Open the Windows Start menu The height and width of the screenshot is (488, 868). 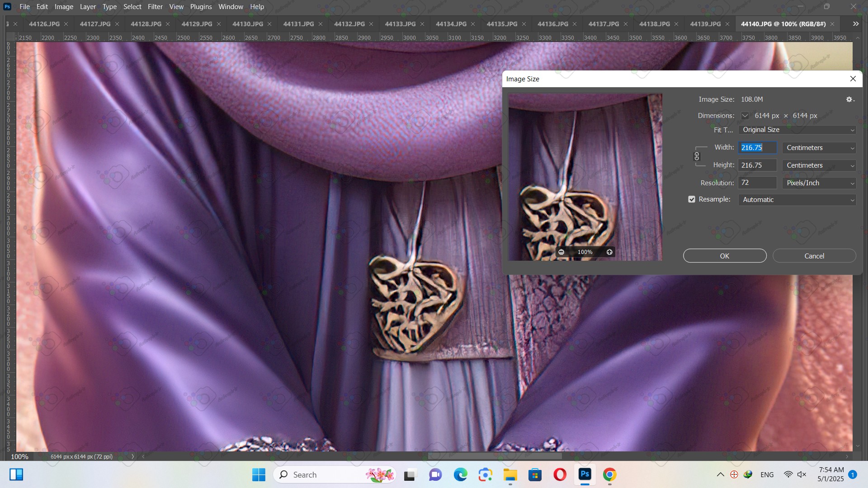(x=259, y=475)
